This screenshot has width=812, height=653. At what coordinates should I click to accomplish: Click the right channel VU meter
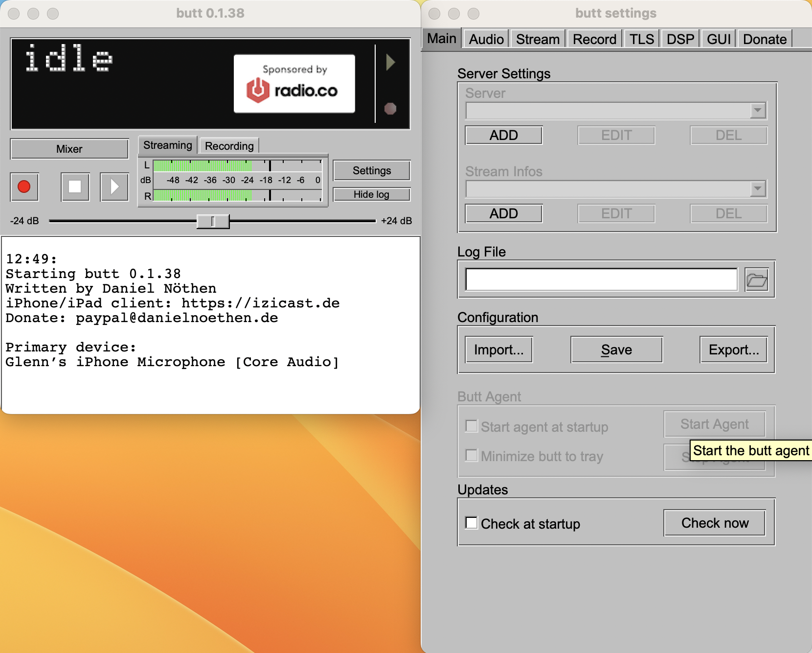tap(238, 196)
